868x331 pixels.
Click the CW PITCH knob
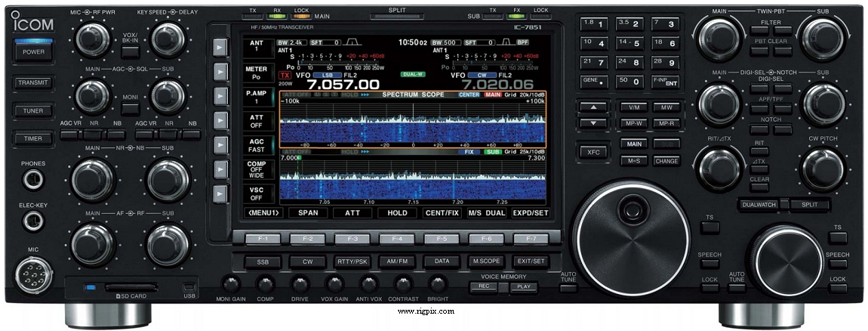(823, 169)
